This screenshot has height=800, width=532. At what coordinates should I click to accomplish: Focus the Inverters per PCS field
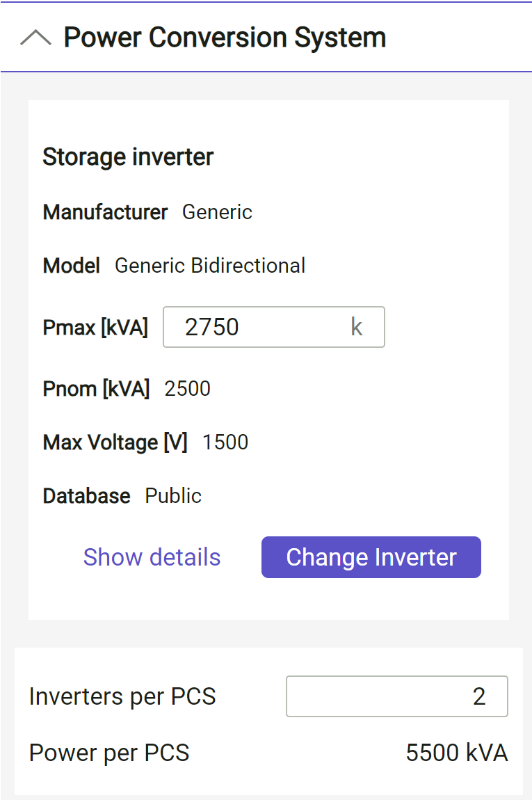coord(396,696)
